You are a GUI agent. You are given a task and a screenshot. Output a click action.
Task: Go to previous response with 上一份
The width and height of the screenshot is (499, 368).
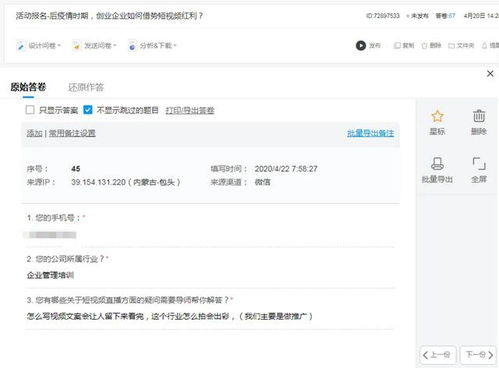(x=438, y=355)
